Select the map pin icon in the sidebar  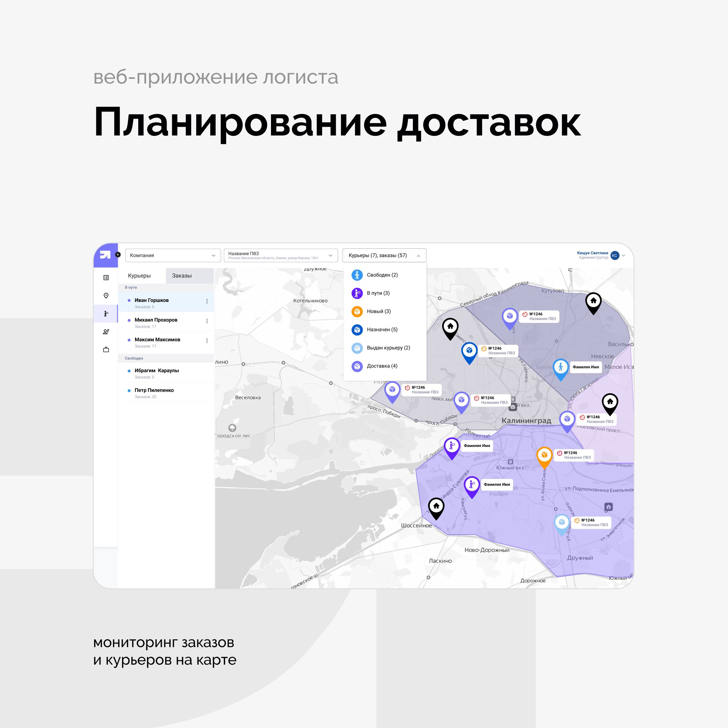[x=106, y=296]
